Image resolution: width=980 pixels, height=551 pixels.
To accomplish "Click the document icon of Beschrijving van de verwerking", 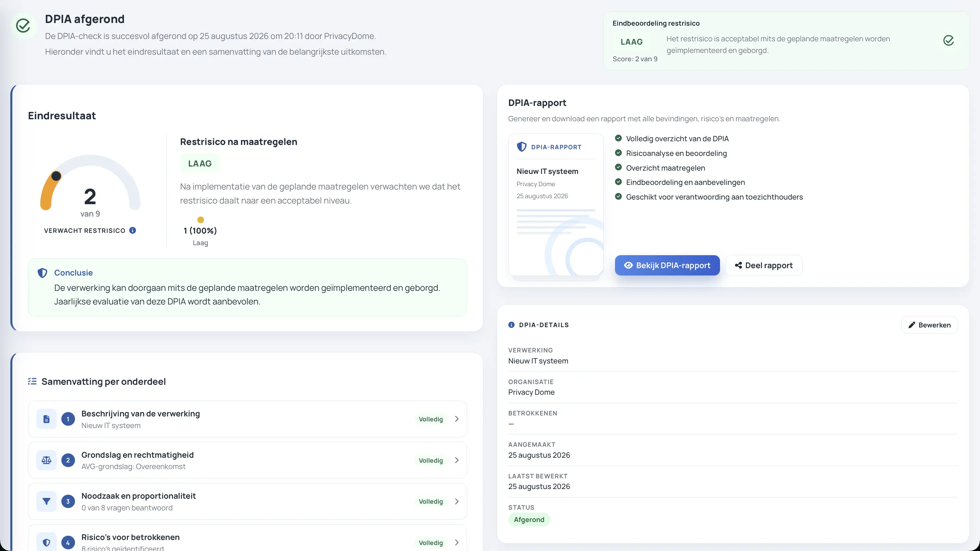I will tap(46, 419).
